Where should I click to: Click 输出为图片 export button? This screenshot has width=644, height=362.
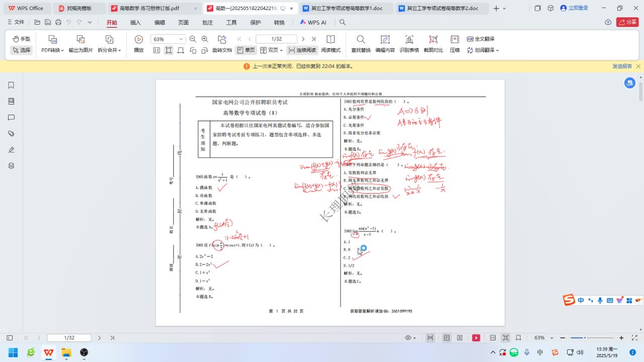(80, 44)
